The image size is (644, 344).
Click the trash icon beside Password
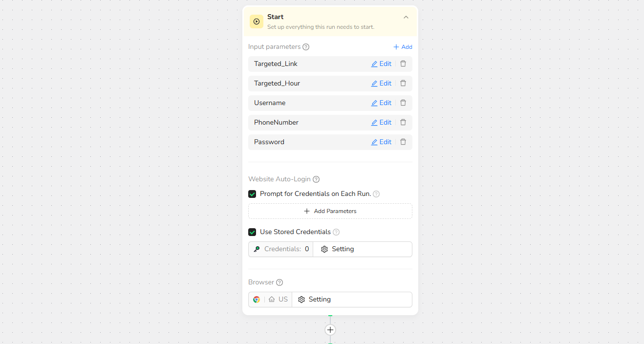(403, 142)
